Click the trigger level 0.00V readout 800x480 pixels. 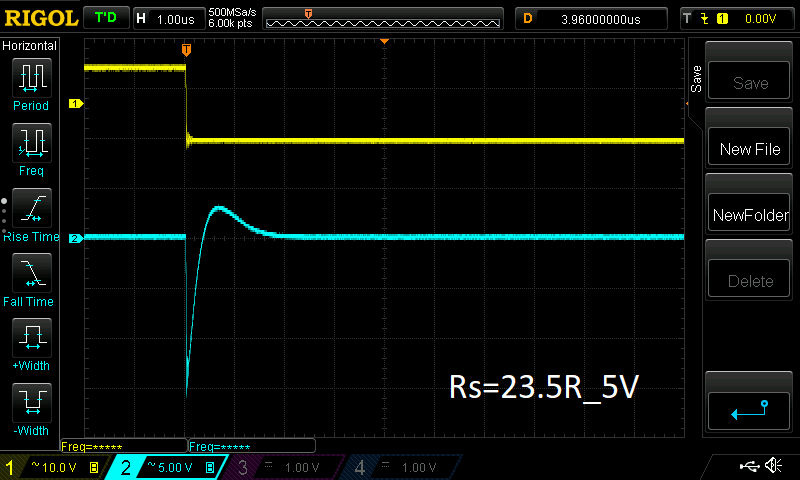click(x=760, y=19)
